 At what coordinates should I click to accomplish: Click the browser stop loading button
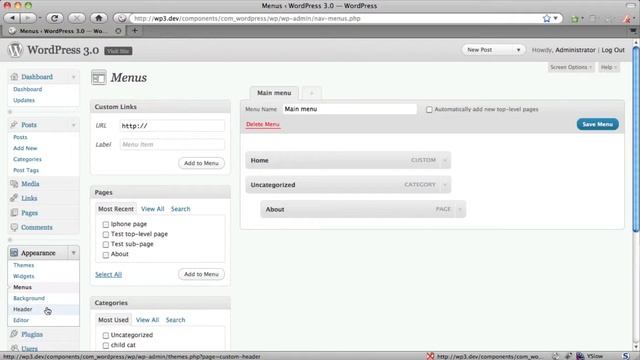[x=76, y=18]
